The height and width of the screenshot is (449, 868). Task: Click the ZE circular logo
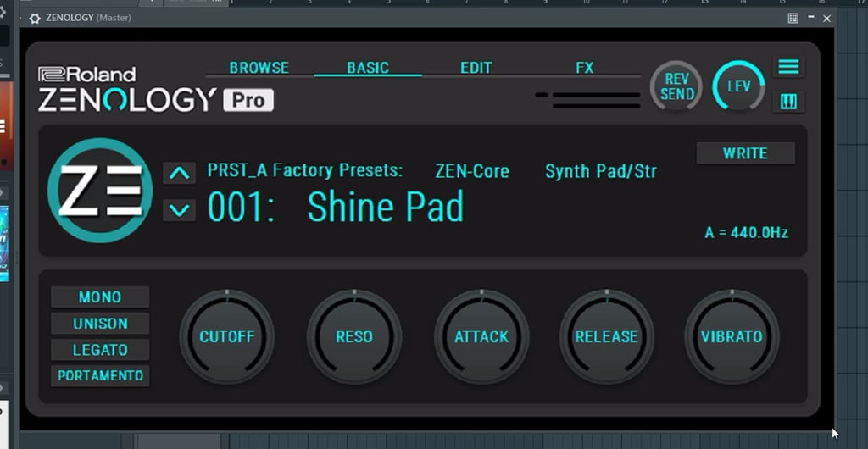click(100, 191)
